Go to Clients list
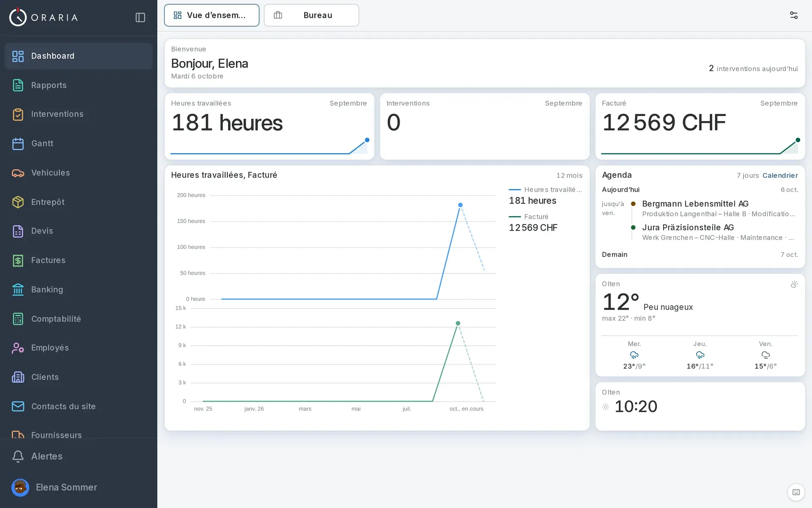This screenshot has width=812, height=508. [79, 377]
